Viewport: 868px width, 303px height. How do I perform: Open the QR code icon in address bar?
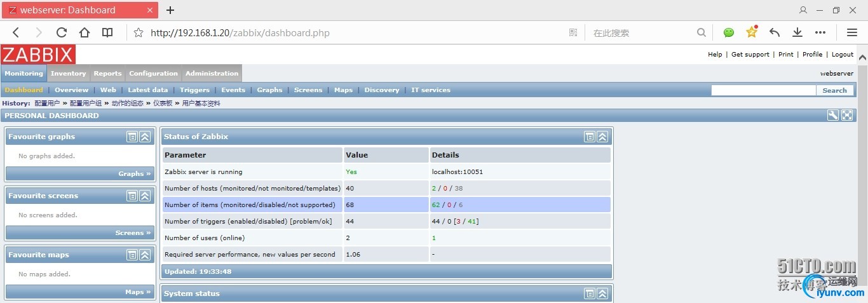[x=573, y=32]
